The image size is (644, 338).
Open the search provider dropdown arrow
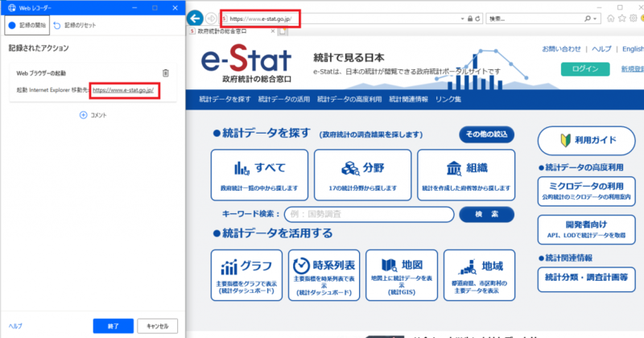(x=595, y=19)
